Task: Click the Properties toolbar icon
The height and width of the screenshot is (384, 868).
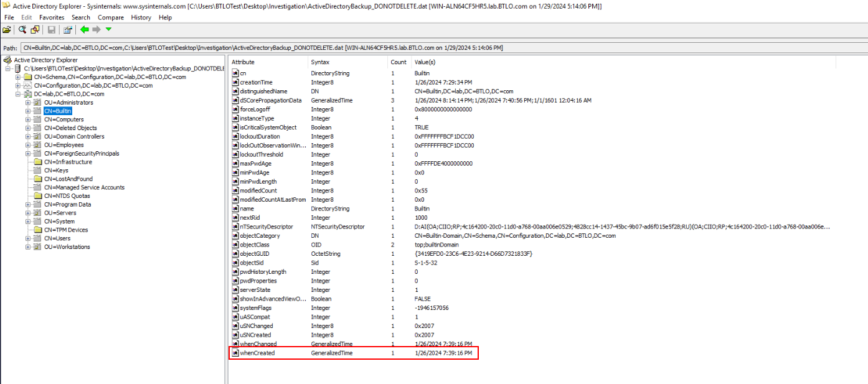Action: tap(68, 29)
